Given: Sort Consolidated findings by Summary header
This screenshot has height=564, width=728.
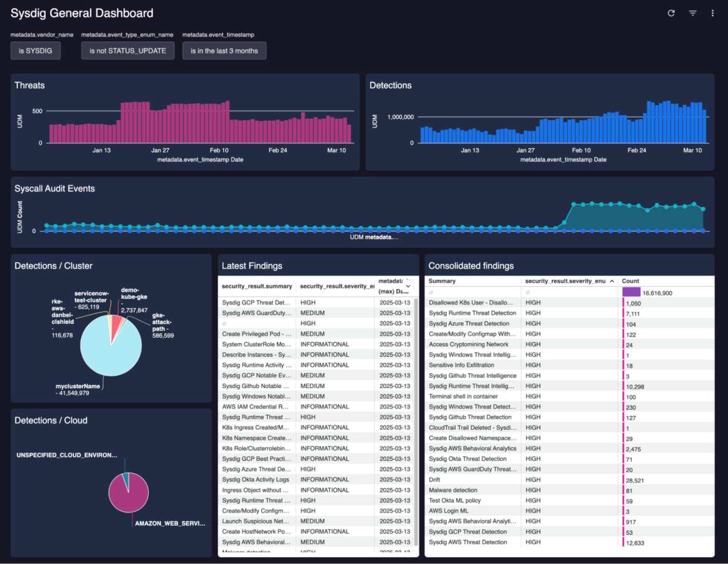Looking at the screenshot, I should pos(442,281).
